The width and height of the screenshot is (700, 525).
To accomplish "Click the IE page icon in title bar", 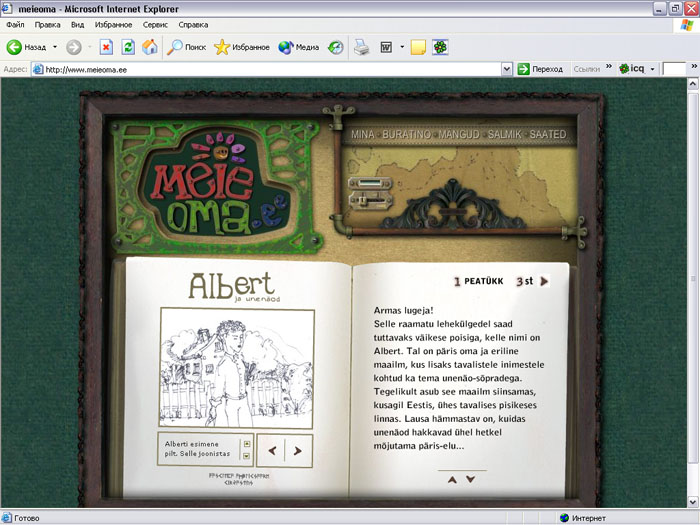I will 7,8.
